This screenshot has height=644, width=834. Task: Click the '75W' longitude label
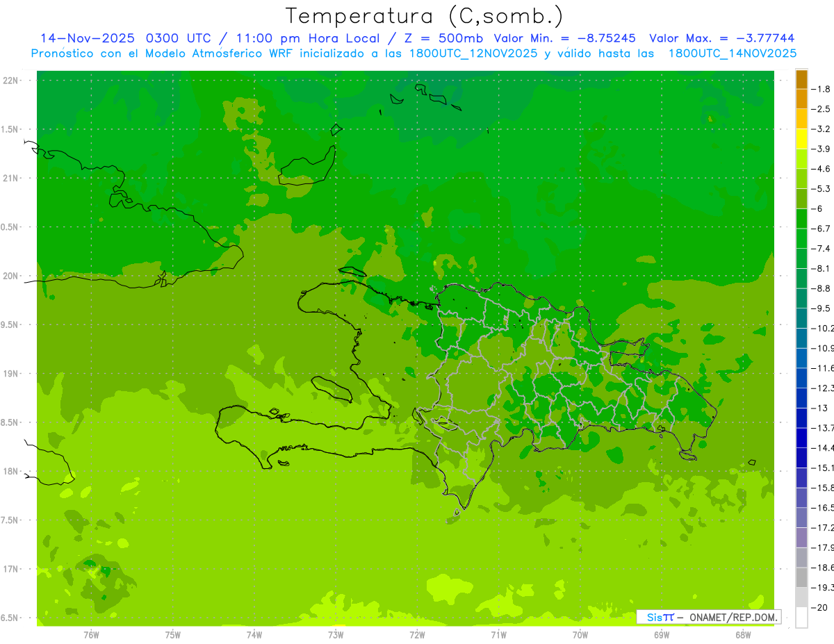[x=173, y=634]
